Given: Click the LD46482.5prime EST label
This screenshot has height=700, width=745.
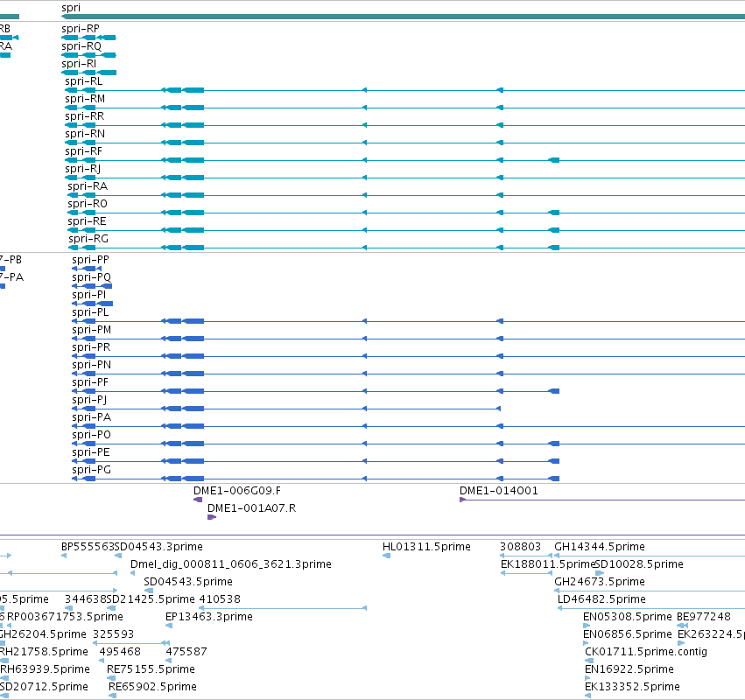Looking at the screenshot, I should pyautogui.click(x=601, y=599).
